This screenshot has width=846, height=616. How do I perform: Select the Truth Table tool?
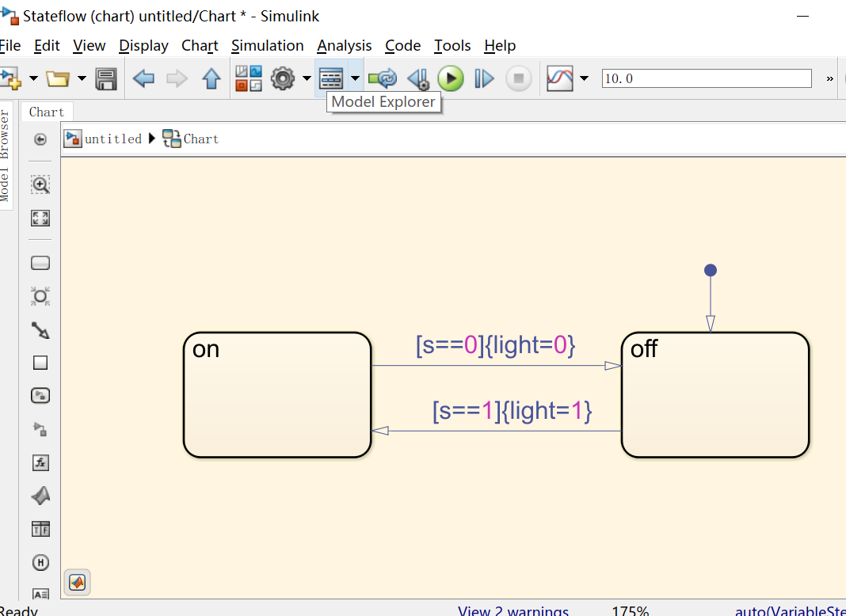pyautogui.click(x=40, y=528)
